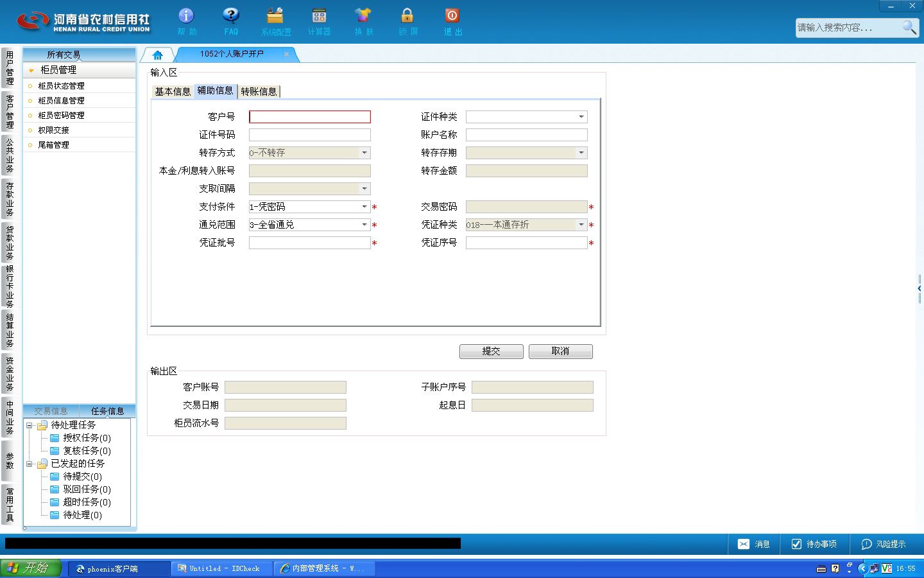Open the 凭证种类 dropdown
Viewport: 924px width, 578px height.
tap(581, 225)
